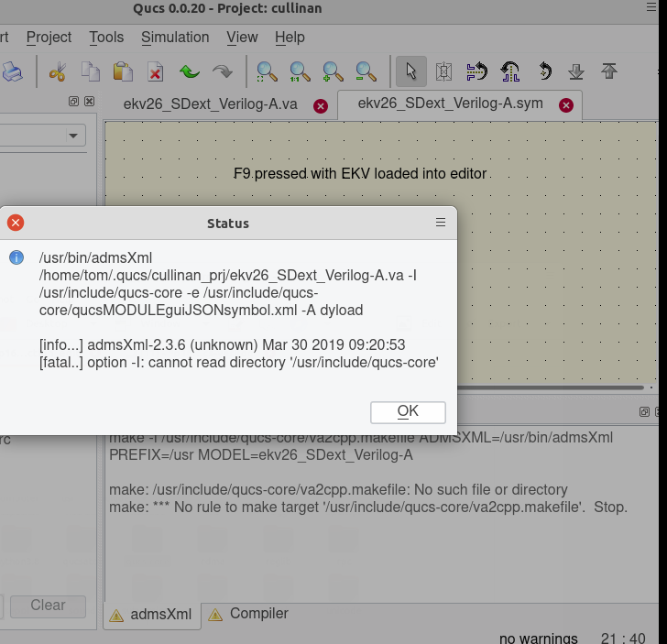This screenshot has width=667, height=644.
Task: Click the scissors Cut icon
Action: pyautogui.click(x=58, y=71)
